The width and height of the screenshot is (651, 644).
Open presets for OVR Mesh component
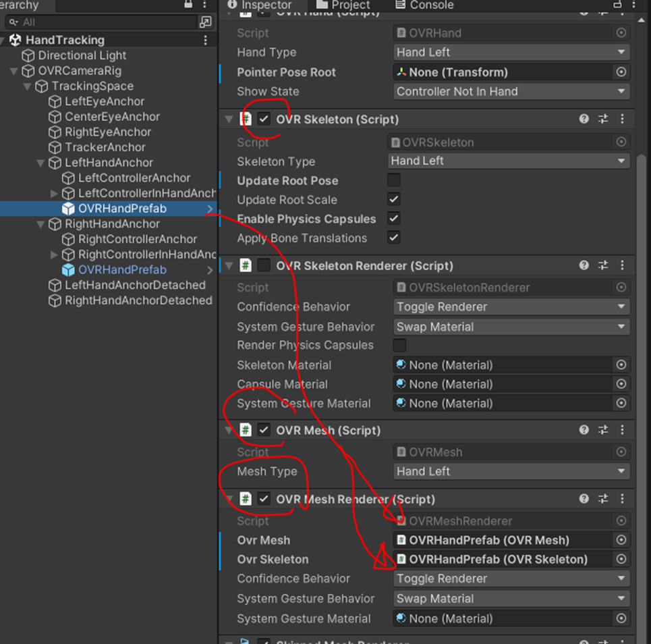tap(603, 430)
